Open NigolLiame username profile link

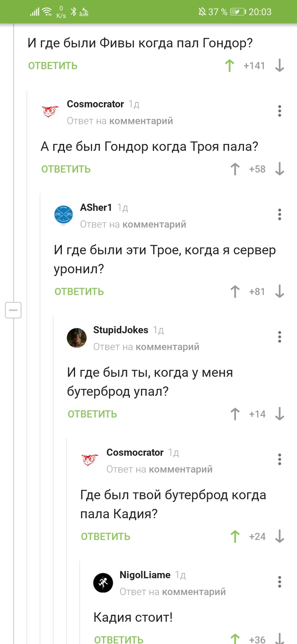(x=145, y=575)
